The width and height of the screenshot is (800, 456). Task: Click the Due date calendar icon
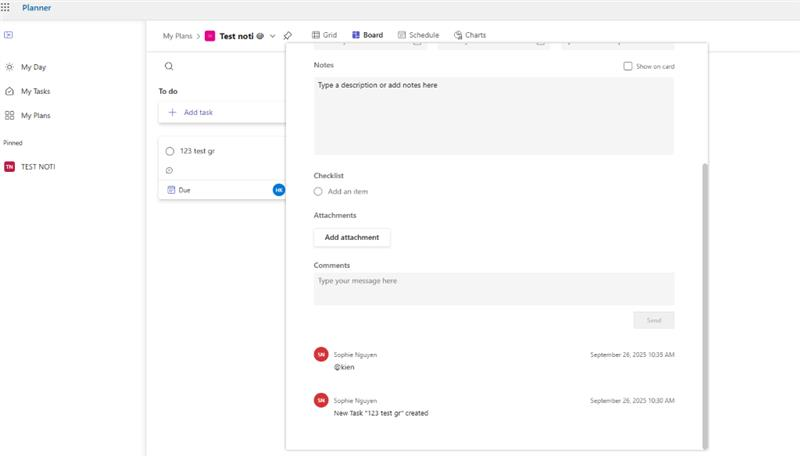[171, 190]
